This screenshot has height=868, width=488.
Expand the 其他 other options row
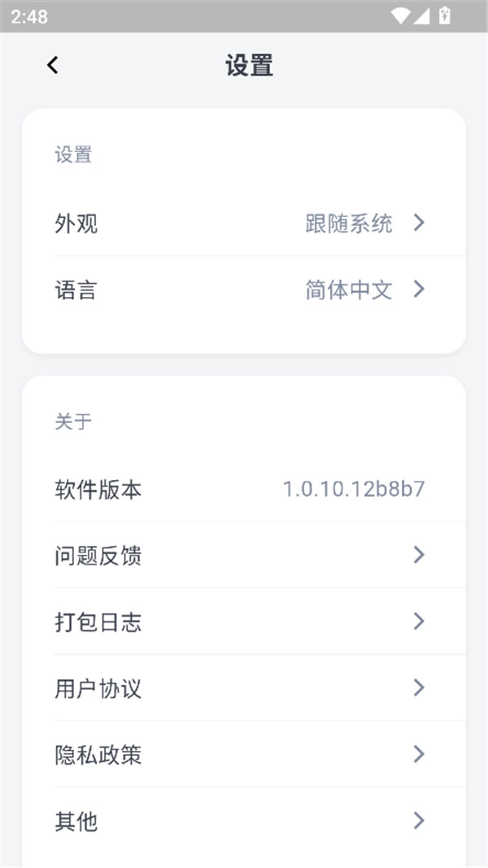tap(420, 820)
